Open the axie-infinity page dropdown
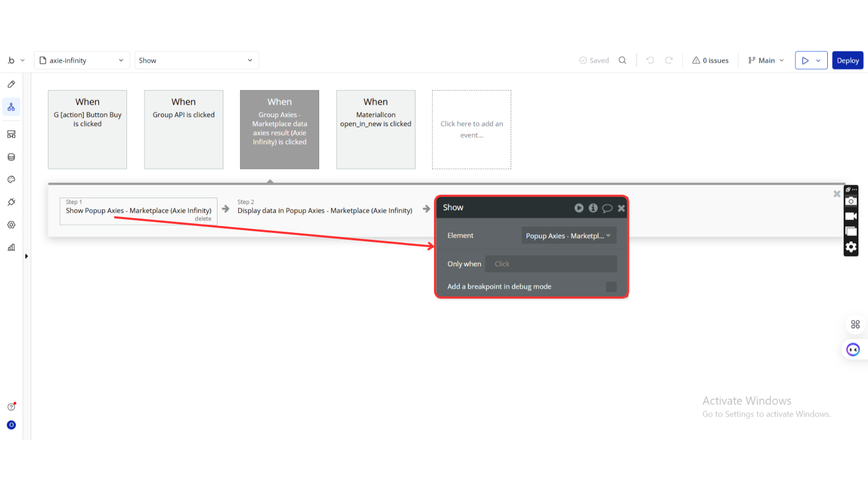This screenshot has height=489, width=868. coord(82,60)
